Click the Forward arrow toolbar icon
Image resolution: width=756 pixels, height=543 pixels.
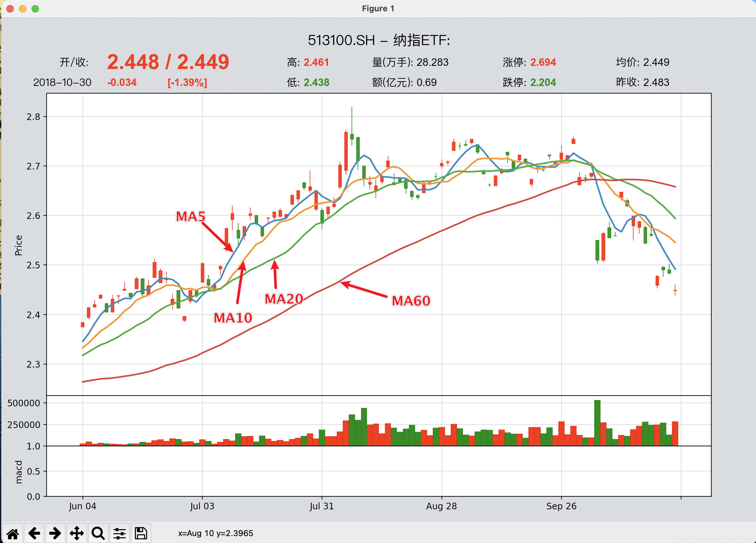click(x=55, y=533)
